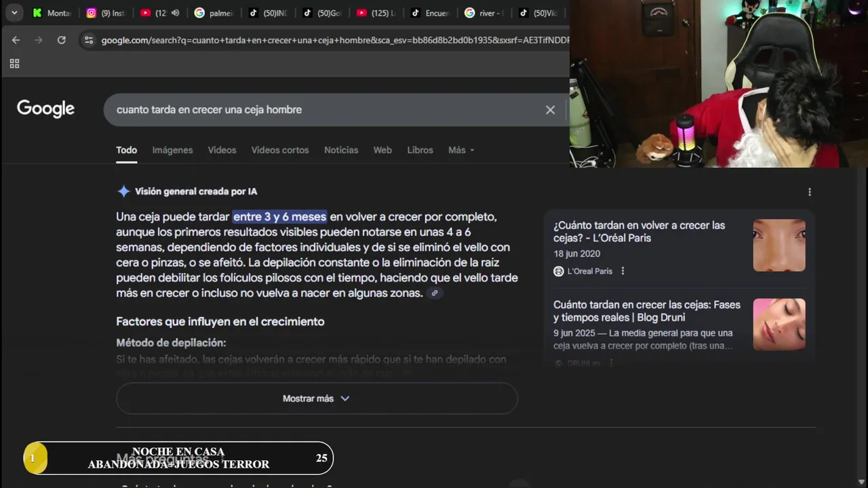The height and width of the screenshot is (488, 868).
Task: Select the 'Videos' results tab
Action: click(222, 150)
